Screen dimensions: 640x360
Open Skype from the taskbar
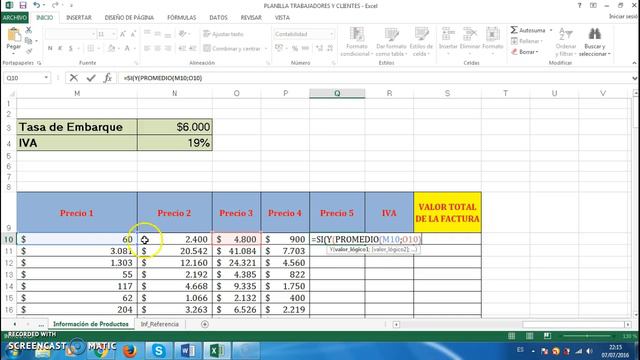pos(158,351)
